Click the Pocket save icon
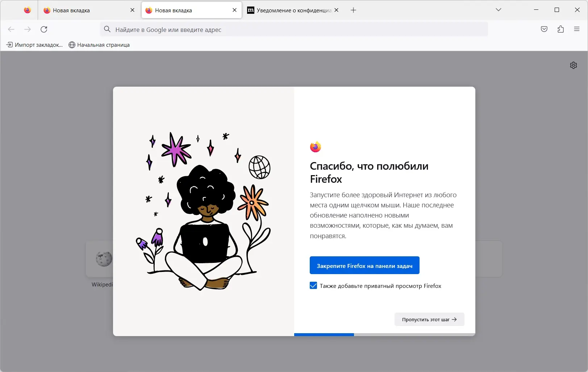Screen dimensions: 588x372 click(x=544, y=29)
